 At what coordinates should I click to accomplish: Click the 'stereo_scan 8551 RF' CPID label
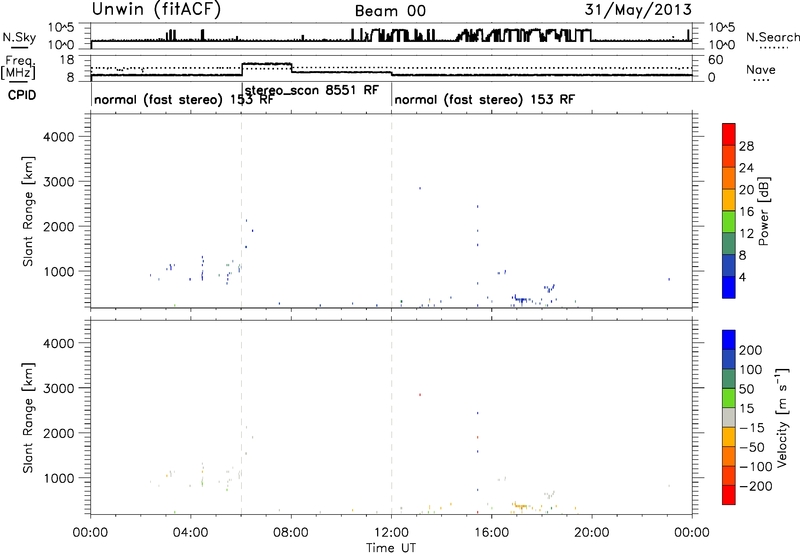coord(312,90)
